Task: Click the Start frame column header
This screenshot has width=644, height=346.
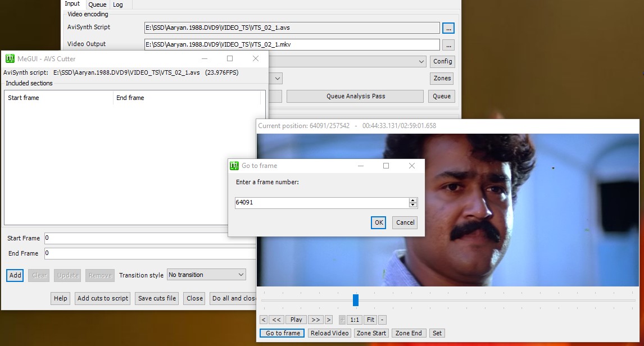Action: (59, 98)
